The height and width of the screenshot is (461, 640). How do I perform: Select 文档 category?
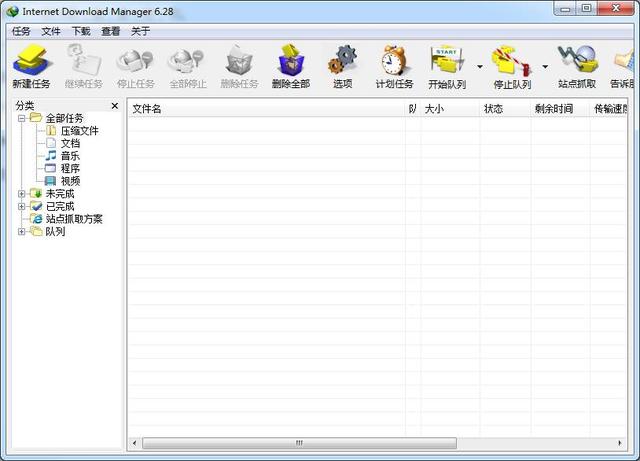point(70,143)
